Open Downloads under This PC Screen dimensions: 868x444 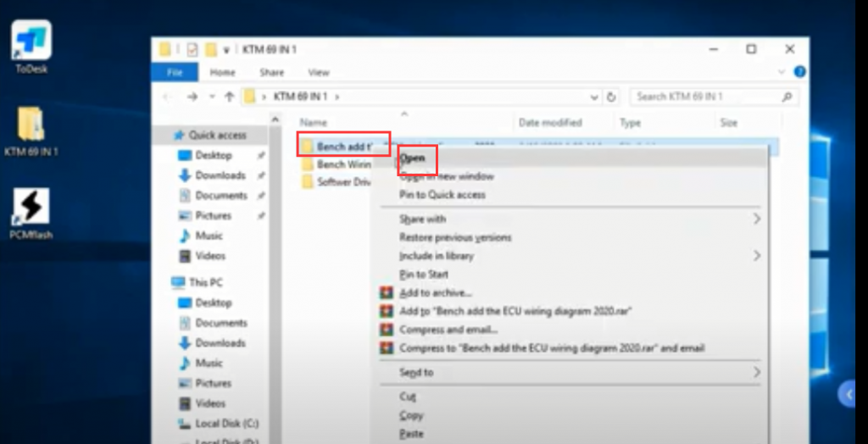220,343
